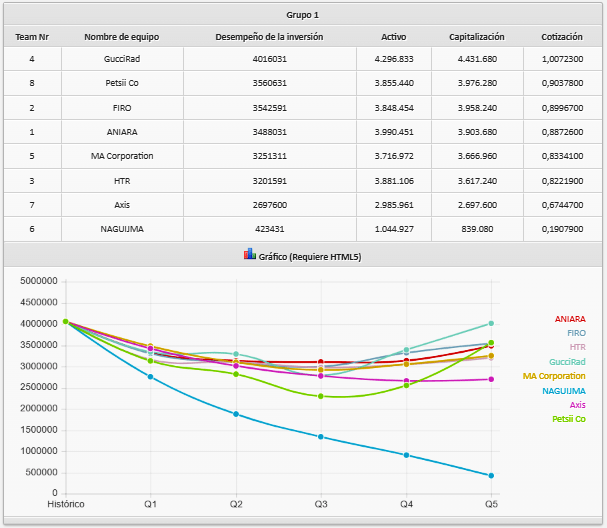Click the value 3251311 in MA Corporation row
Image resolution: width=607 pixels, height=528 pixels.
(270, 156)
